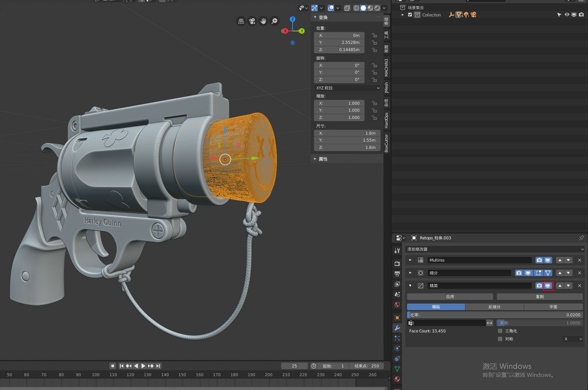Open the Object Data mesh tab

(397, 369)
